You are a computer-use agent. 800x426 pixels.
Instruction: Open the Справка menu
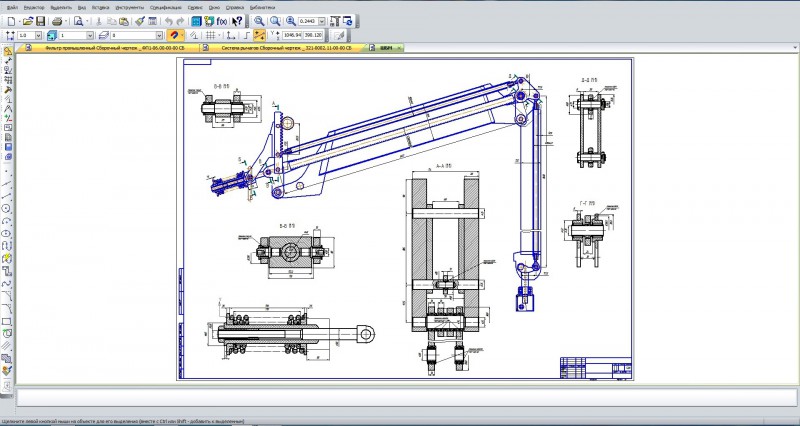click(235, 8)
